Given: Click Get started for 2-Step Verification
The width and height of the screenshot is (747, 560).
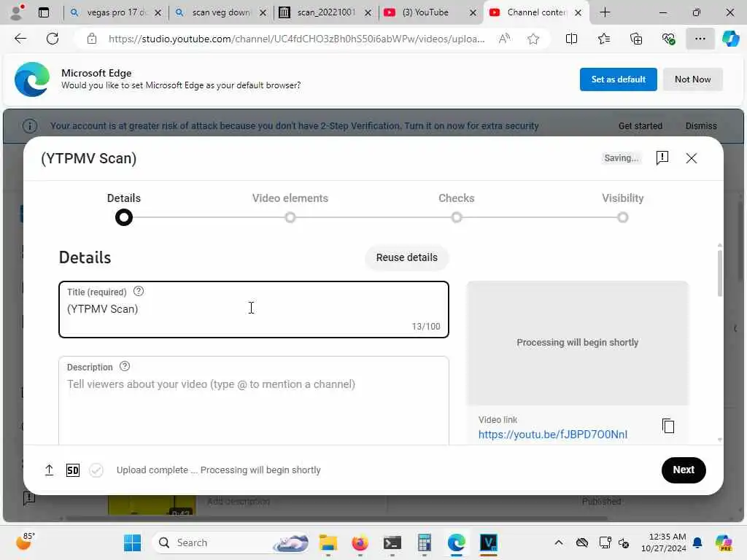Looking at the screenshot, I should click(x=640, y=125).
